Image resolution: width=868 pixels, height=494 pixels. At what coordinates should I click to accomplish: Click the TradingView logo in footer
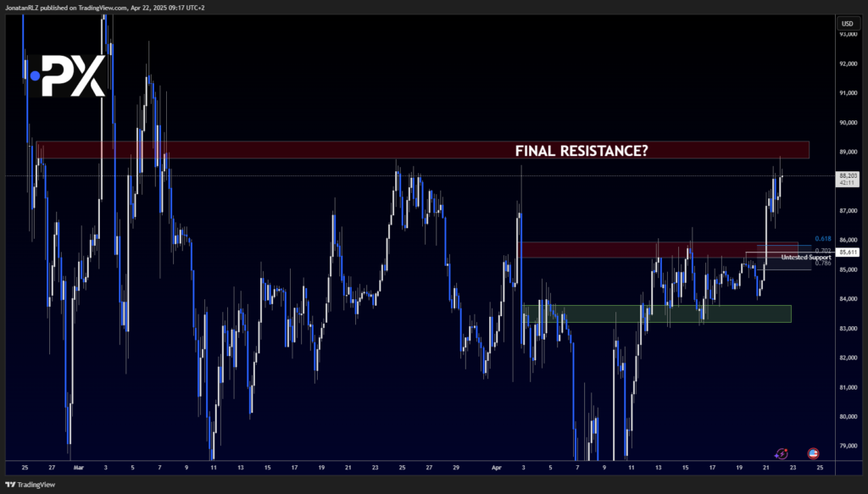pos(31,485)
